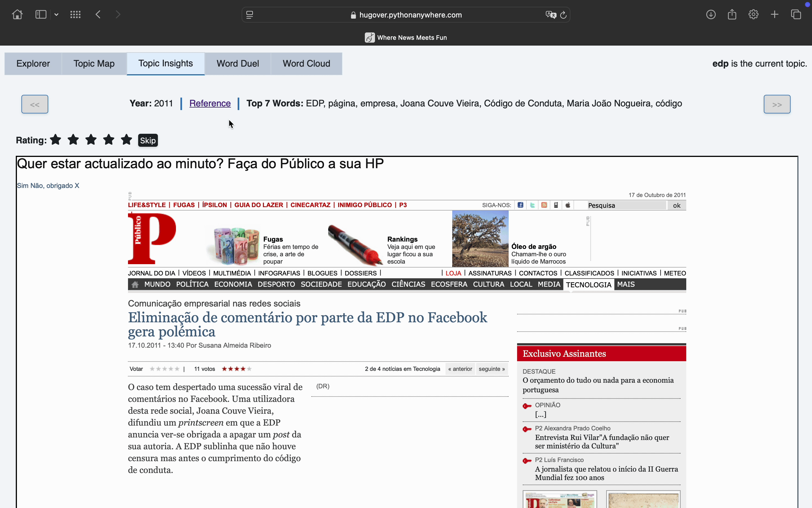The height and width of the screenshot is (508, 812).
Task: Open the reader view icon in address bar
Action: tap(250, 15)
